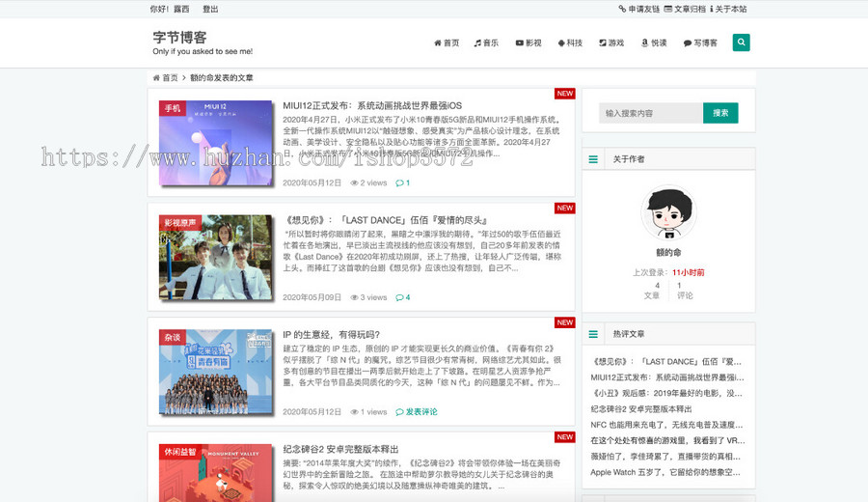Image resolution: width=868 pixels, height=502 pixels.
Task: Open hot article 在这个处处有惊喜的游戏里
Action: pyautogui.click(x=667, y=440)
